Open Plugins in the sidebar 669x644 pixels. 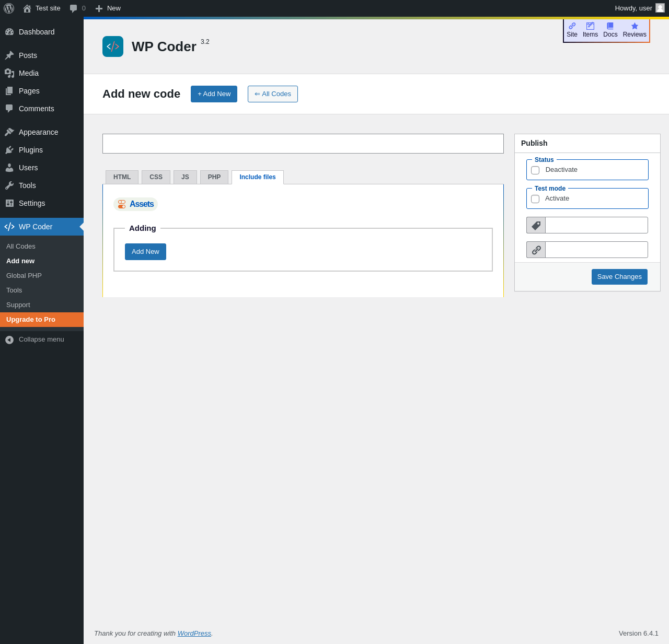[42, 150]
